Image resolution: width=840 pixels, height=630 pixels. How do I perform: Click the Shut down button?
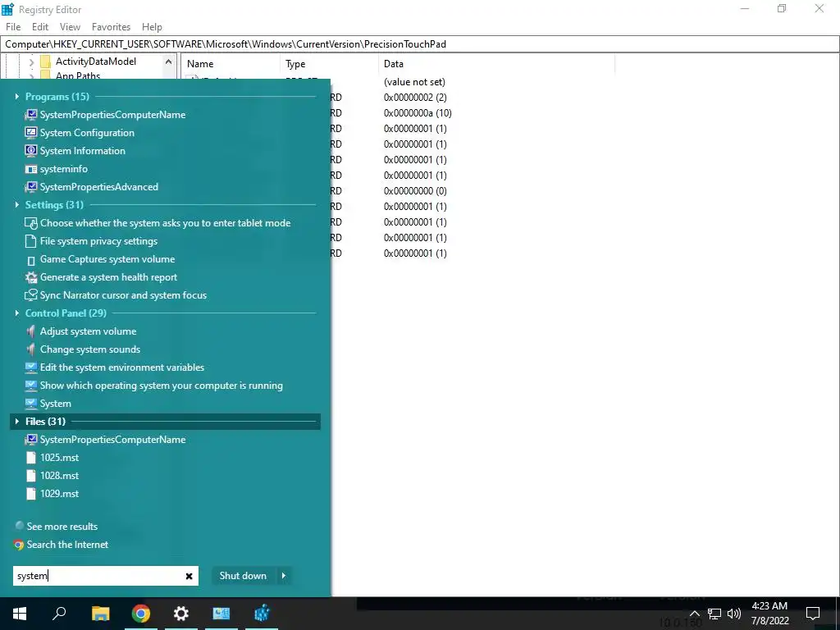tap(243, 576)
